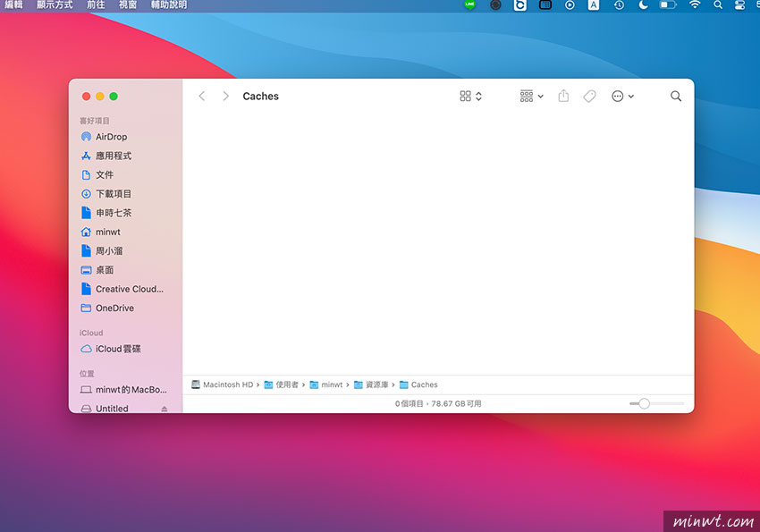The image size is (760, 532).
Task: Click 使用者 (Users) in the path bar
Action: [281, 384]
